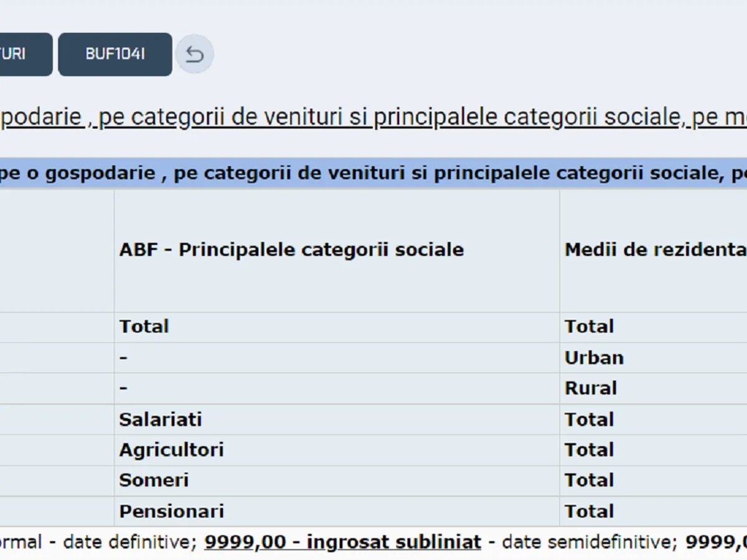Click the Total cell in the social categories column
Viewport: 747px width, 560px height.
point(144,327)
